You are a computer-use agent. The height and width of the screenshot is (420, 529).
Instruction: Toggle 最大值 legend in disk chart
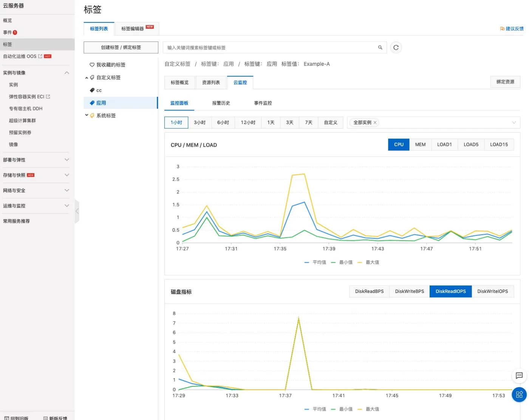[368, 409]
